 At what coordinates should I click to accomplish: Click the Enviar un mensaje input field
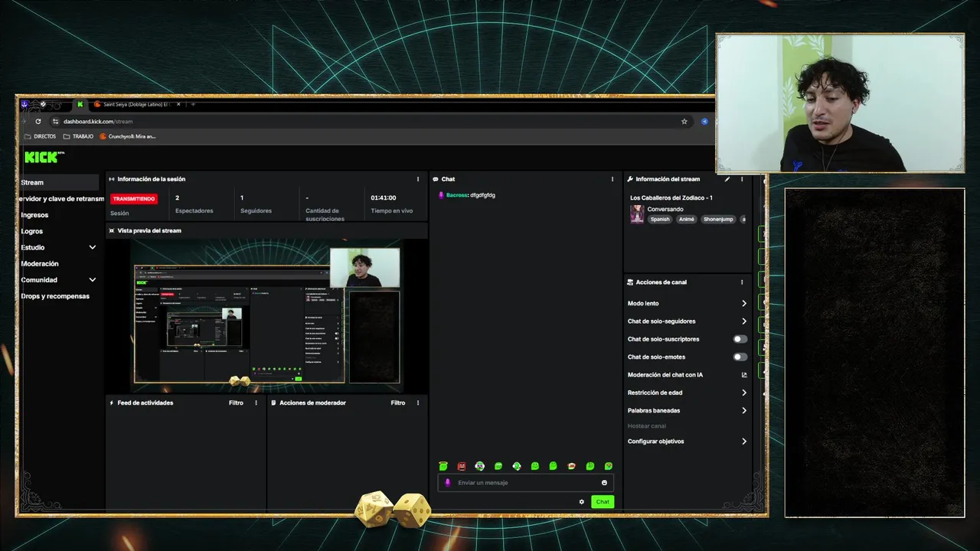[526, 483]
